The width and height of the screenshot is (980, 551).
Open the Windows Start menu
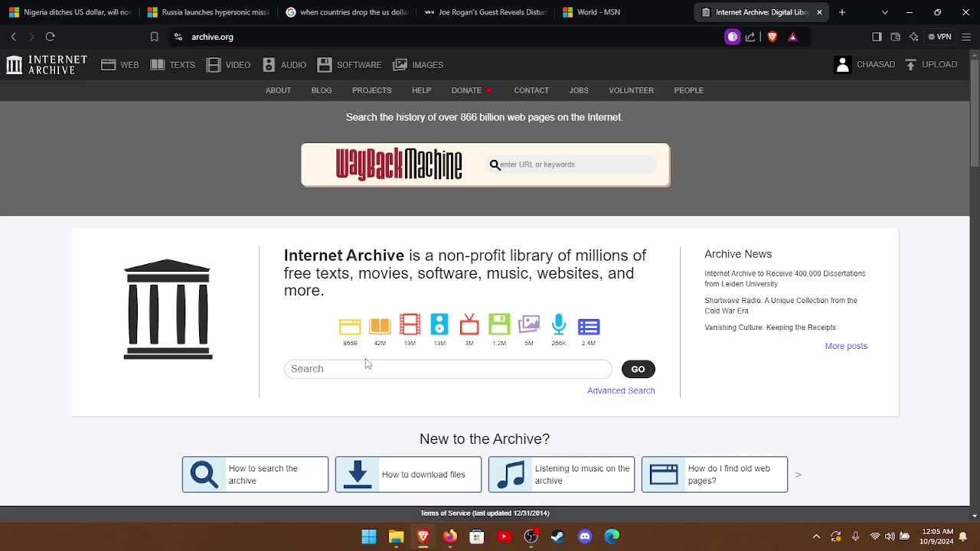(369, 536)
